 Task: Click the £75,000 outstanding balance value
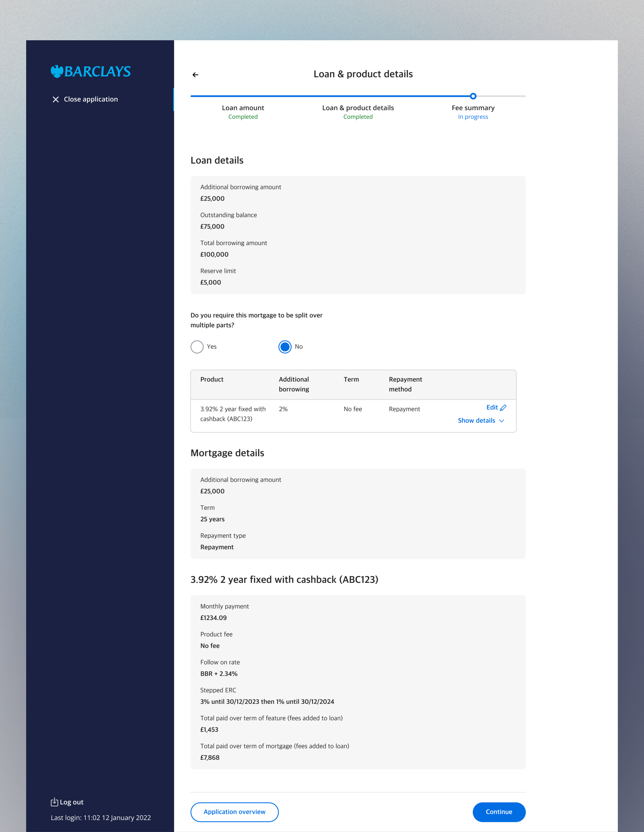pyautogui.click(x=212, y=226)
